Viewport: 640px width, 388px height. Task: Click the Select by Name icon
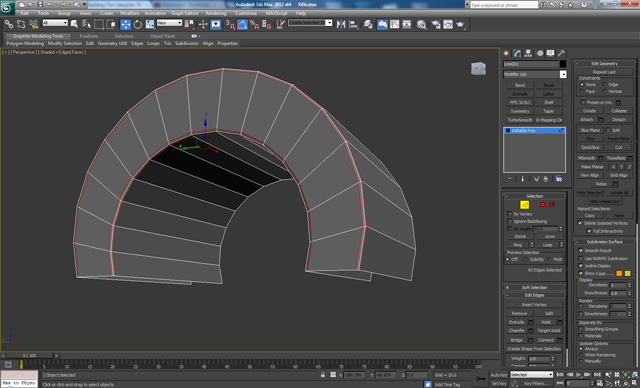pos(86,24)
